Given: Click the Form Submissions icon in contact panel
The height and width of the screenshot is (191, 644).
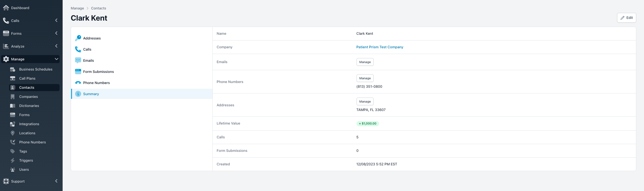Looking at the screenshot, I should click(x=78, y=72).
